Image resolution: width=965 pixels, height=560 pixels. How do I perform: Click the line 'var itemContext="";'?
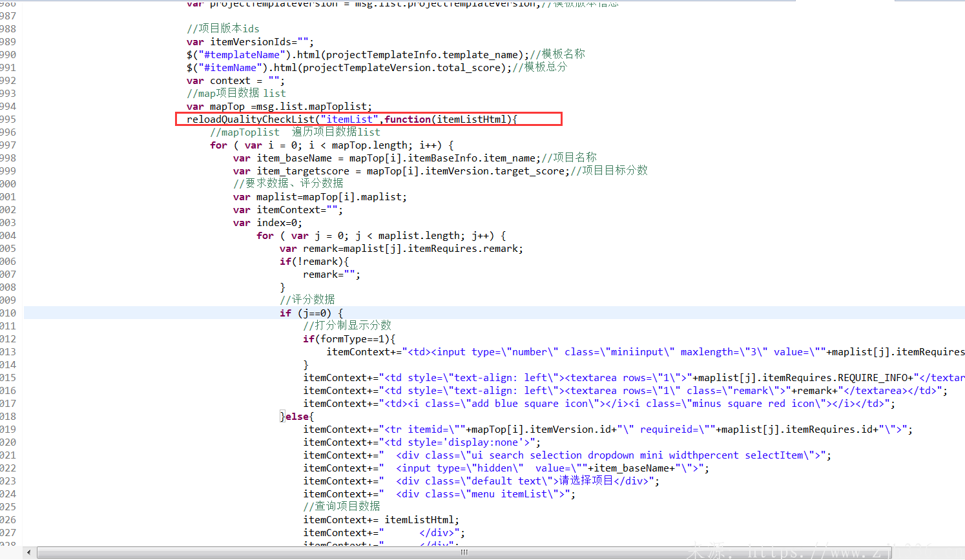tap(288, 209)
